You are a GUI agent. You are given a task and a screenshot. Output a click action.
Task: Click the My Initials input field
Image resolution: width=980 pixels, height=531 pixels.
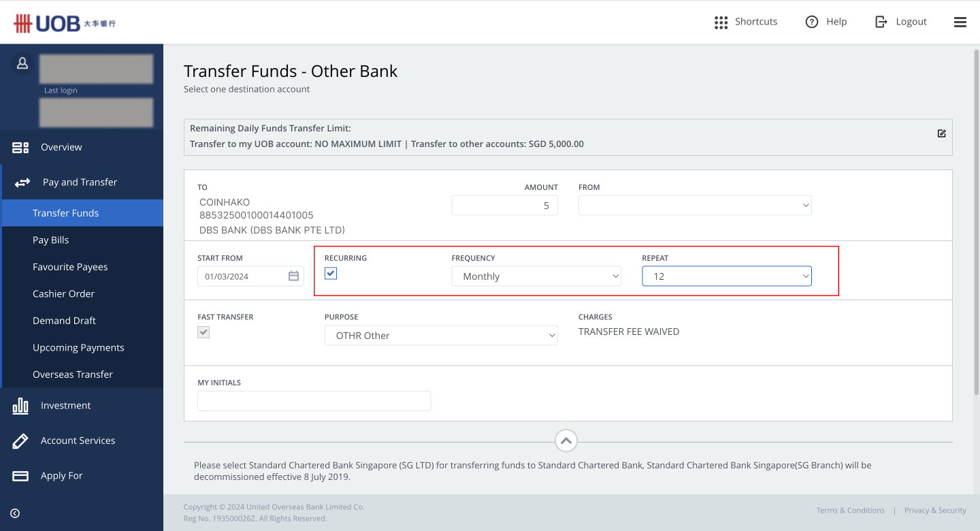314,401
